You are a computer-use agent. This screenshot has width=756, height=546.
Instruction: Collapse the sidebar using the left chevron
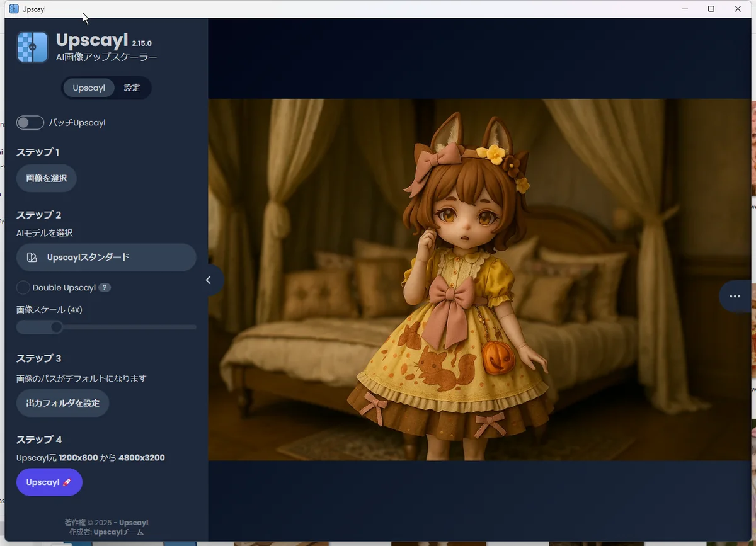click(x=209, y=280)
